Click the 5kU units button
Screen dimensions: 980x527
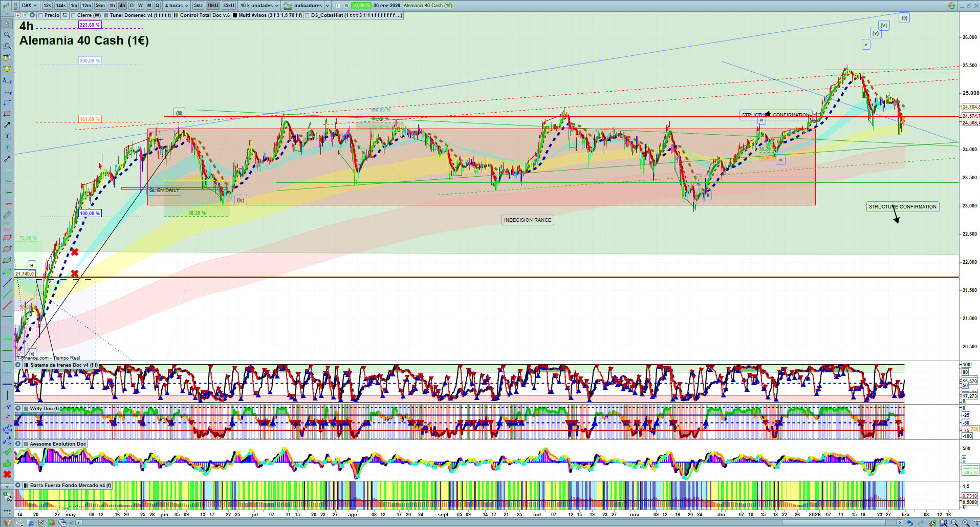(x=198, y=6)
